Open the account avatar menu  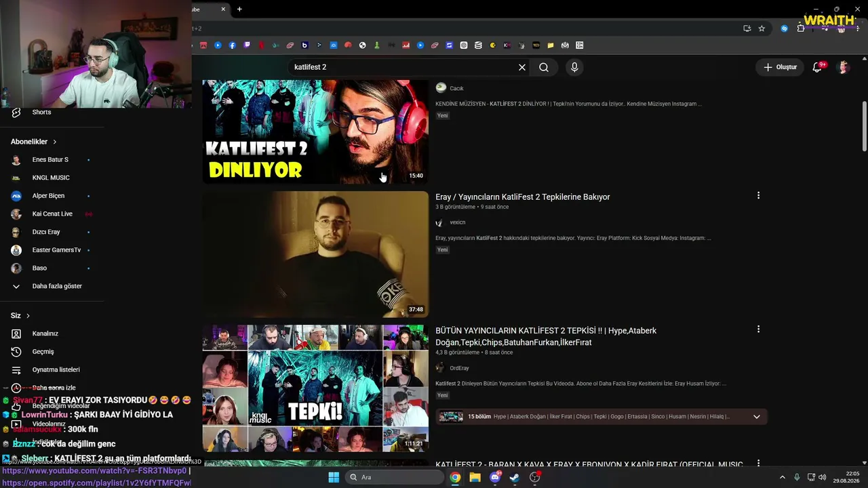point(844,67)
